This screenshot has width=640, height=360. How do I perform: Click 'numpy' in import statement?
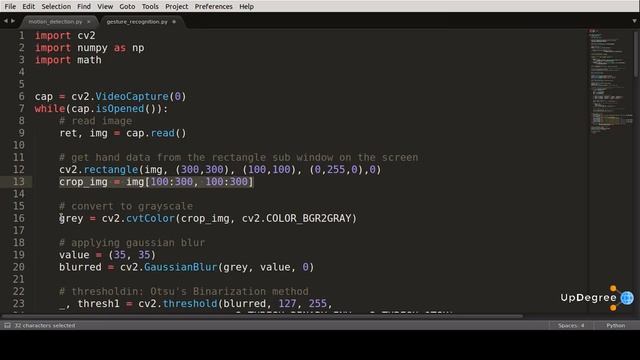pyautogui.click(x=92, y=48)
